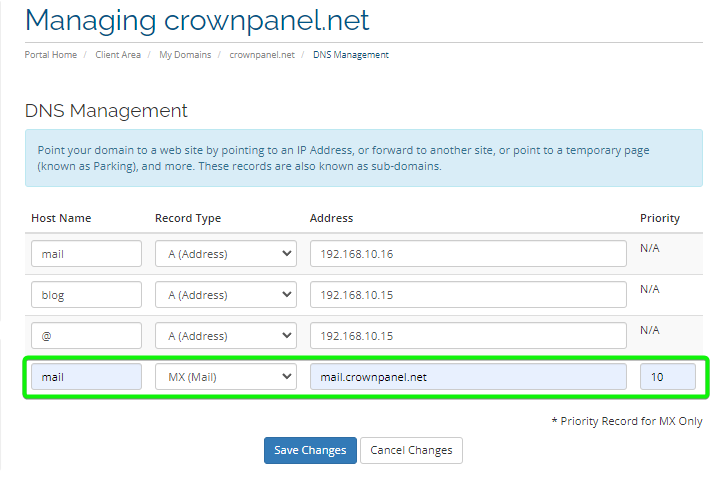Expand record type dropdown for first mail row
Viewport: 727px width, 483px height.
point(226,254)
